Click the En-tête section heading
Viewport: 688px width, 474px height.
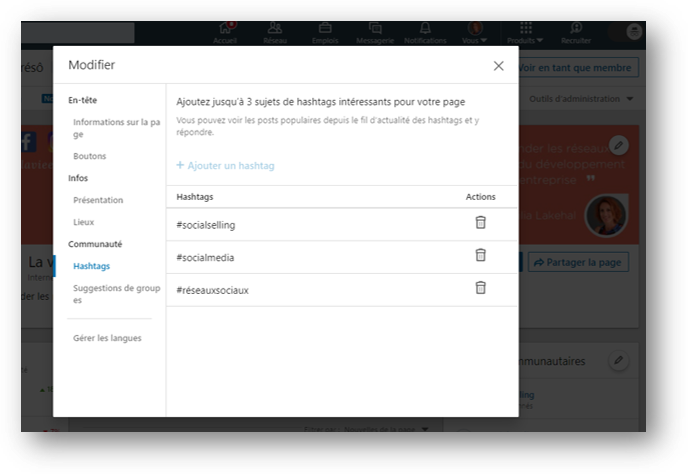(82, 100)
